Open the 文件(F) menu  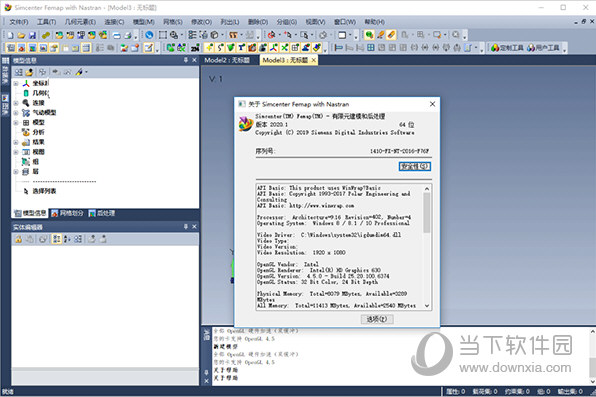[19, 22]
